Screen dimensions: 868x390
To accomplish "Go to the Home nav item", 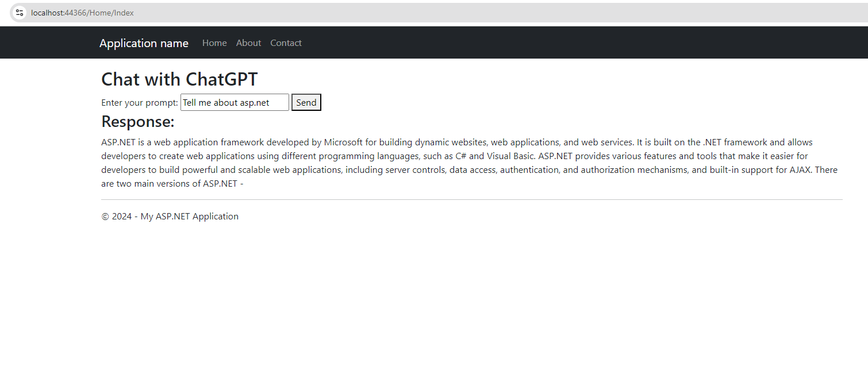I will [x=214, y=43].
